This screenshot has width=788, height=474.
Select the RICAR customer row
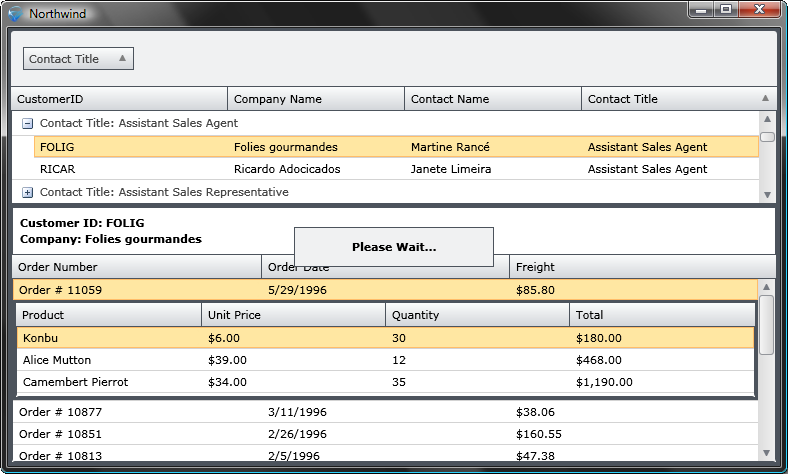click(x=397, y=169)
